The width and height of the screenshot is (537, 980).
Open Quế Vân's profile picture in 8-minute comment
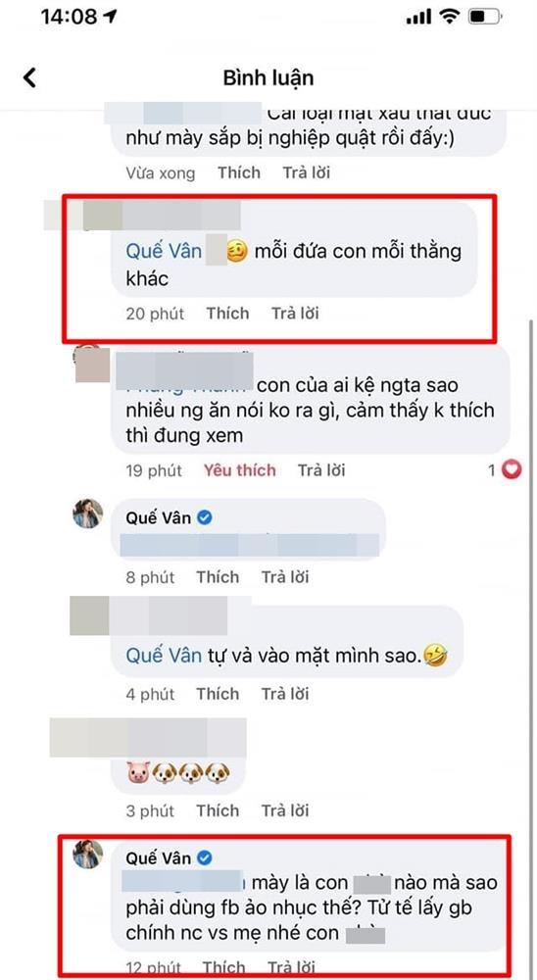click(x=87, y=514)
